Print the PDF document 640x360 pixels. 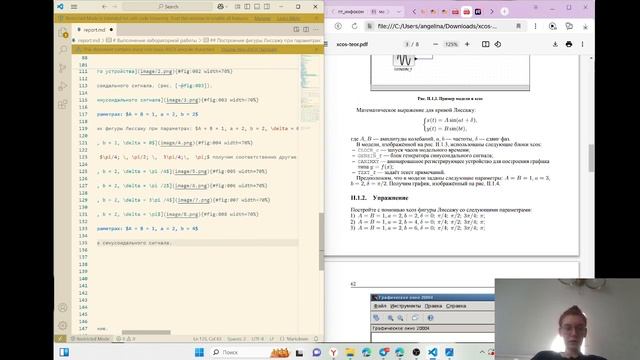pyautogui.click(x=569, y=44)
